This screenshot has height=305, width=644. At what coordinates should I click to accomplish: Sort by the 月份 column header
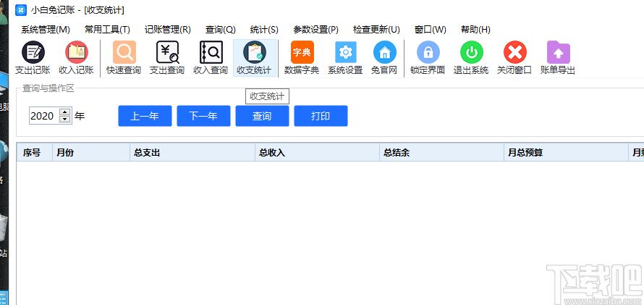[91, 152]
